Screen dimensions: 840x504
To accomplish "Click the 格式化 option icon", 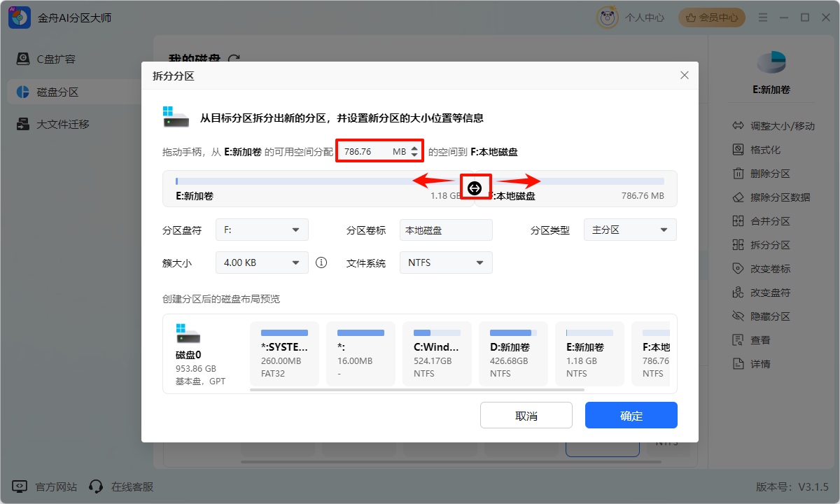I will (738, 150).
